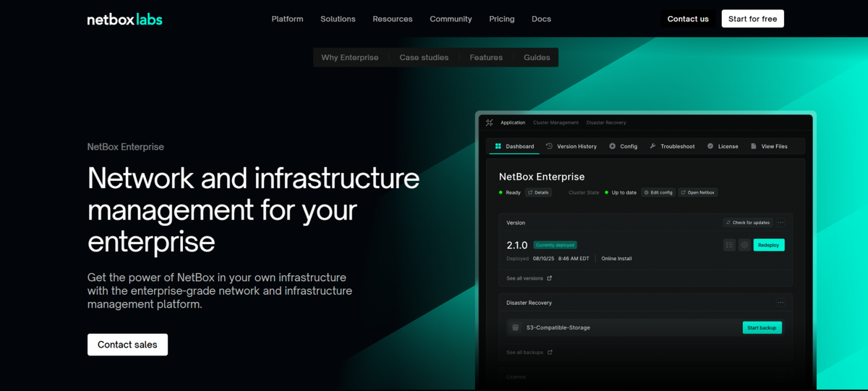Click the headline Network and infrastructure management
Screen dimensions: 868x391
point(253,209)
